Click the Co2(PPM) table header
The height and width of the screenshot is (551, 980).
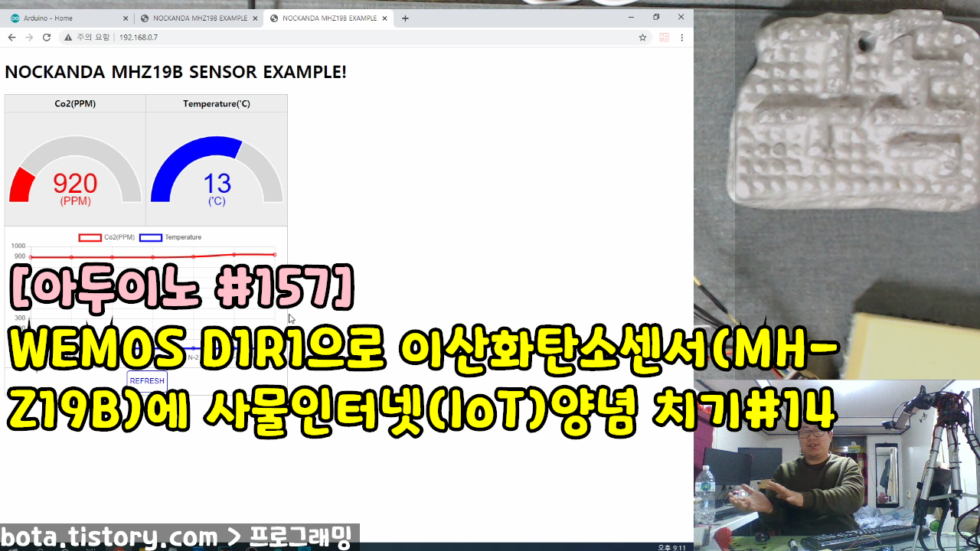point(75,103)
